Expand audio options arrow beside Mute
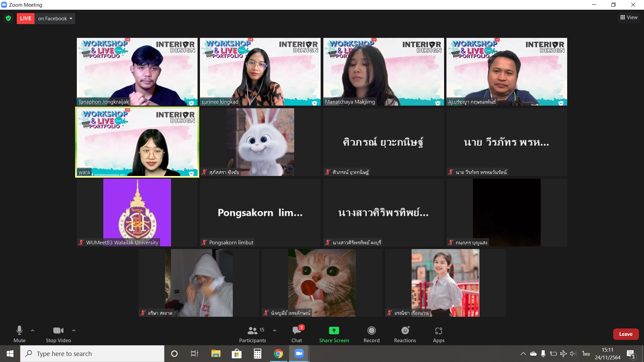The height and width of the screenshot is (362, 644). (x=33, y=330)
